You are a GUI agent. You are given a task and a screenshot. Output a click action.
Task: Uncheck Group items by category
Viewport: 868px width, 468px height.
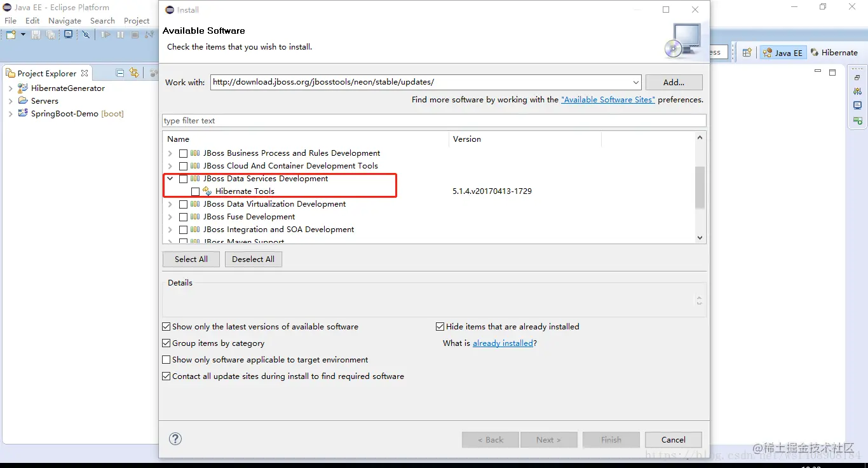[x=166, y=343]
